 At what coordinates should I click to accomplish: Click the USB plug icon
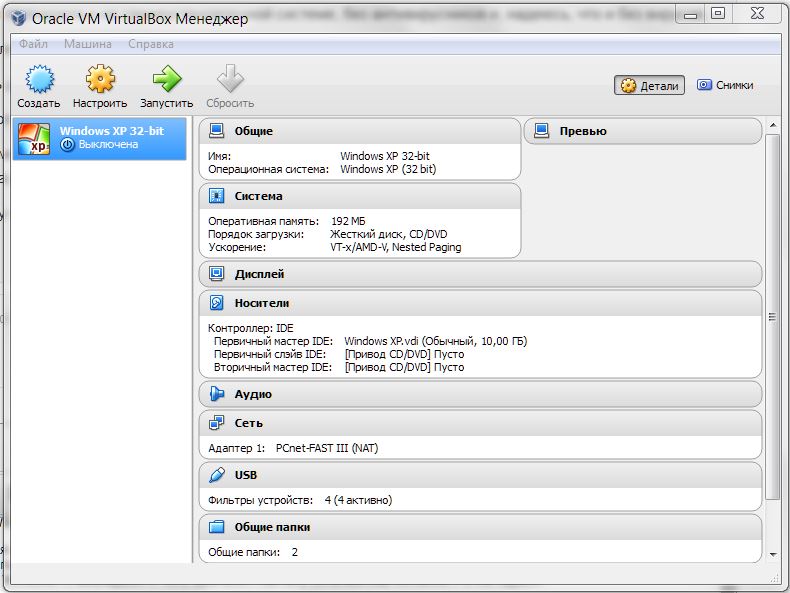[x=217, y=475]
